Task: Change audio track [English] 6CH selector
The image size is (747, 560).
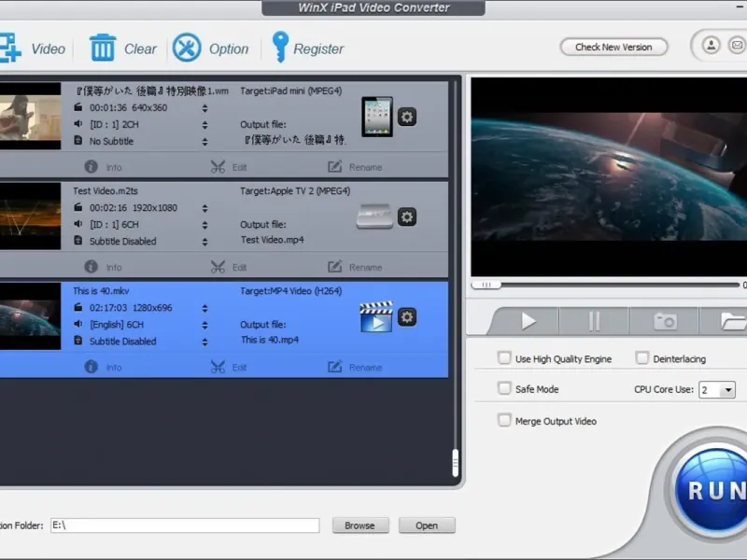Action: click(x=204, y=325)
